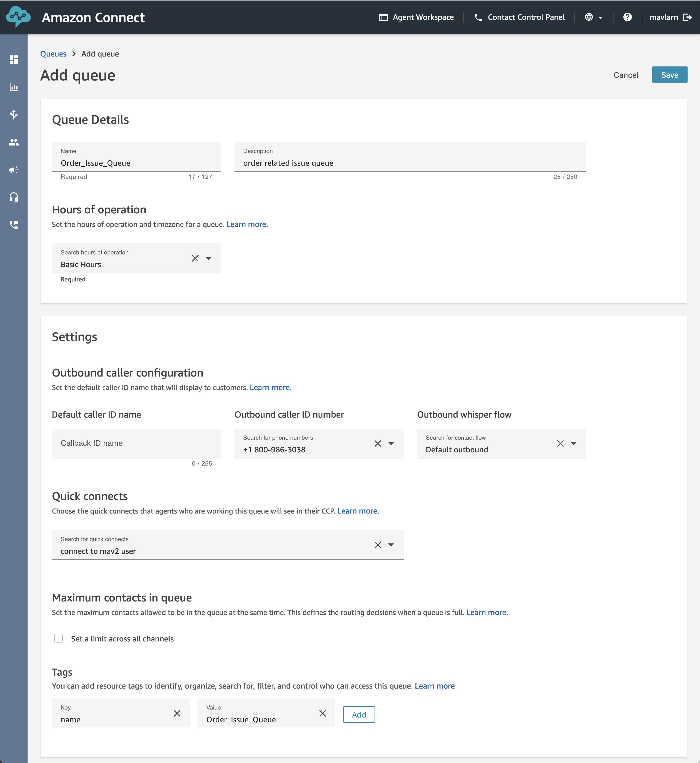Click the Amazon Connect cloud logo
700x763 pixels.
18,16
